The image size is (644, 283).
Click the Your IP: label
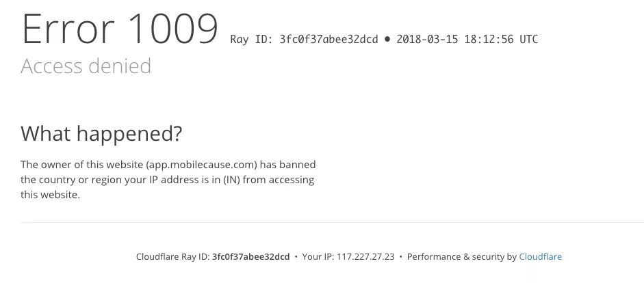pyautogui.click(x=318, y=257)
